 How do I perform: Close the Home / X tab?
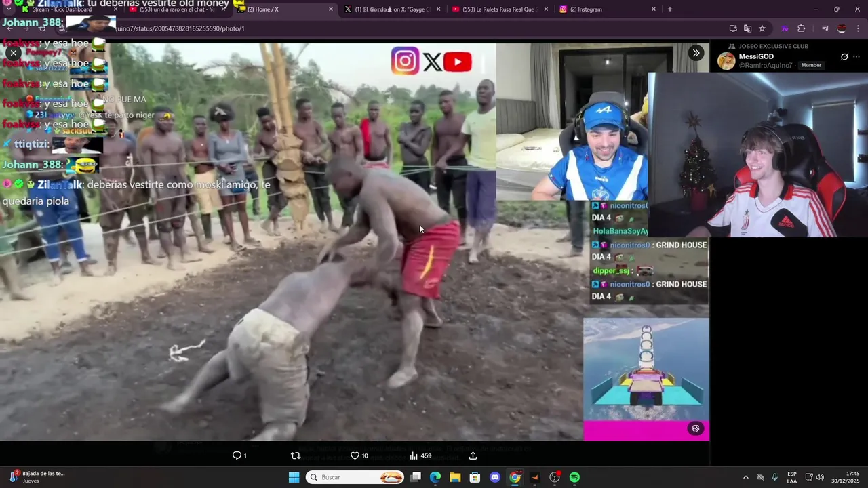tap(331, 9)
